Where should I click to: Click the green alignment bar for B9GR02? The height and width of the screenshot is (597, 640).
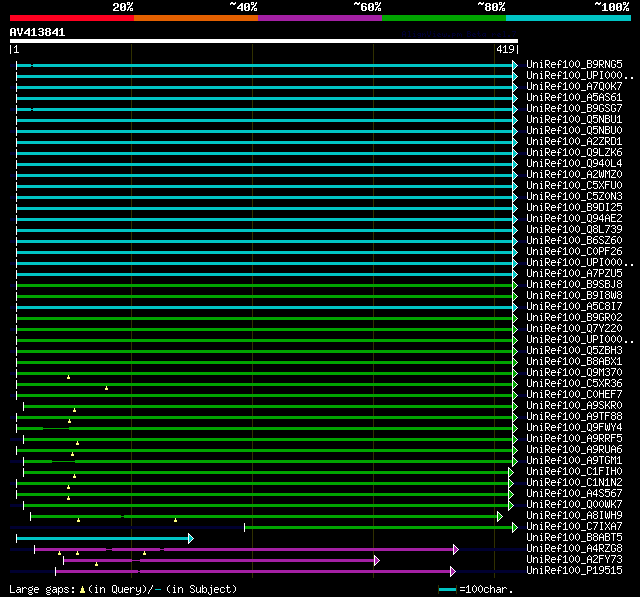click(265, 318)
